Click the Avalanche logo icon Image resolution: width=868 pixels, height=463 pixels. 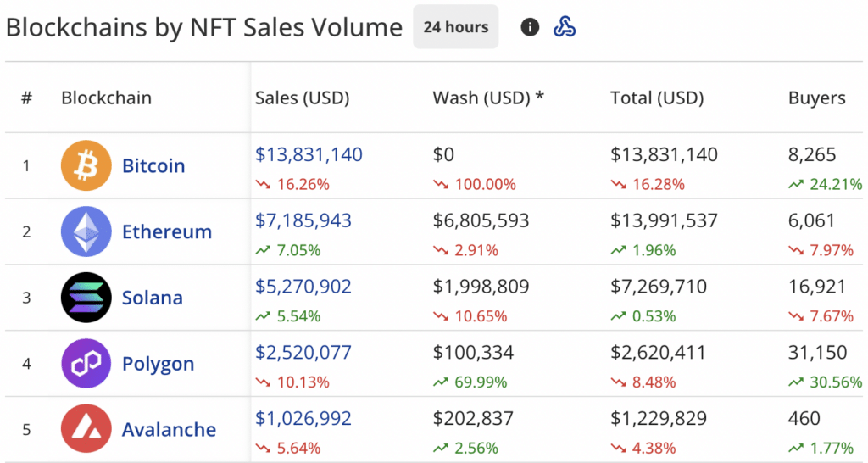point(86,429)
